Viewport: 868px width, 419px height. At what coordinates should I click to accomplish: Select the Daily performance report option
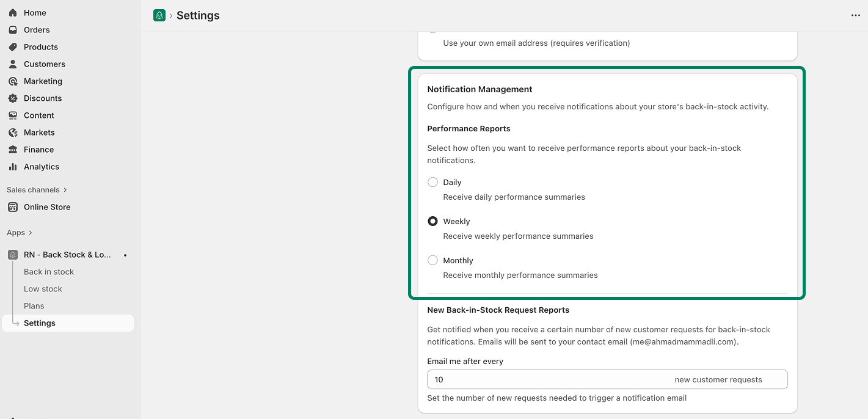(x=432, y=182)
